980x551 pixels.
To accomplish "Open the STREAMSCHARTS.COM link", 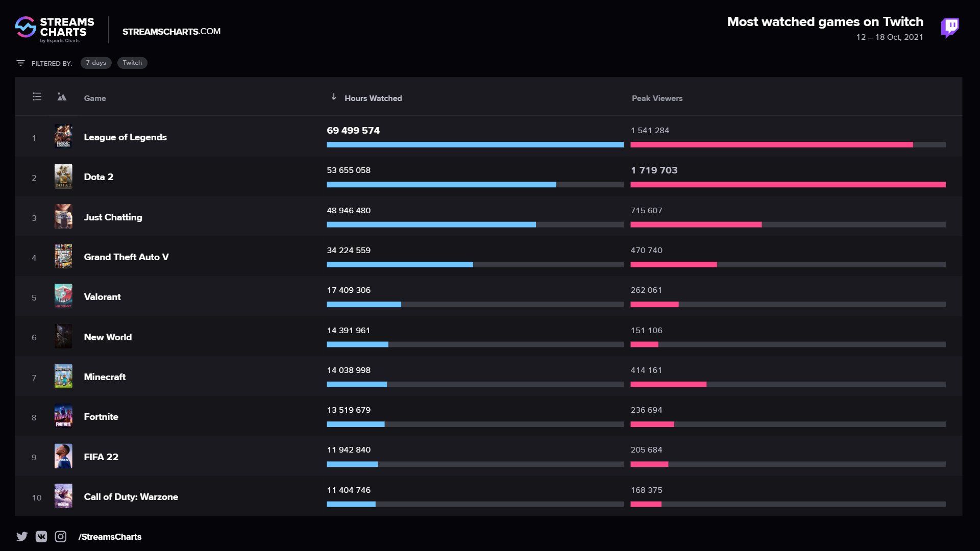I will (x=171, y=31).
